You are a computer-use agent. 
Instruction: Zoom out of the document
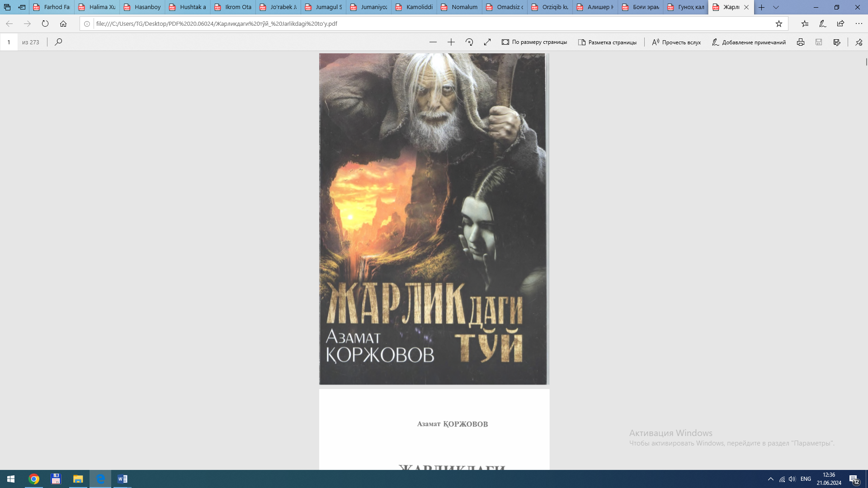[433, 42]
